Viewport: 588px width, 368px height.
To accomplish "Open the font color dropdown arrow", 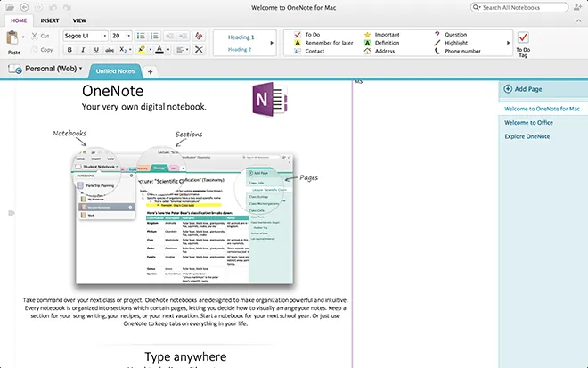I will [168, 50].
